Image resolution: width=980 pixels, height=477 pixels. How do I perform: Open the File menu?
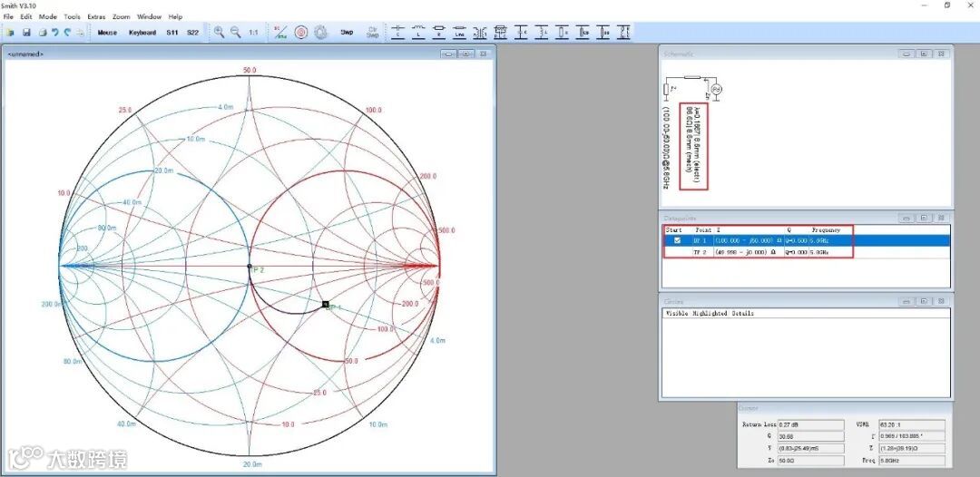point(9,17)
